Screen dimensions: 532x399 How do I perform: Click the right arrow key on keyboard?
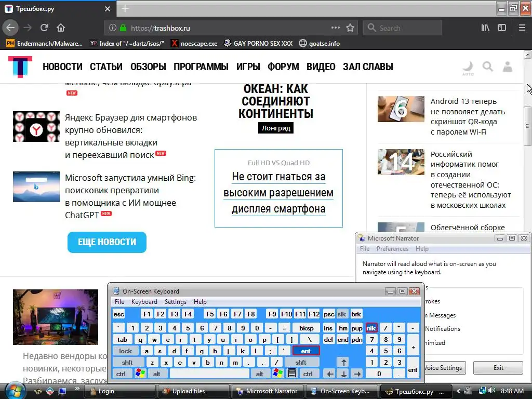click(357, 374)
